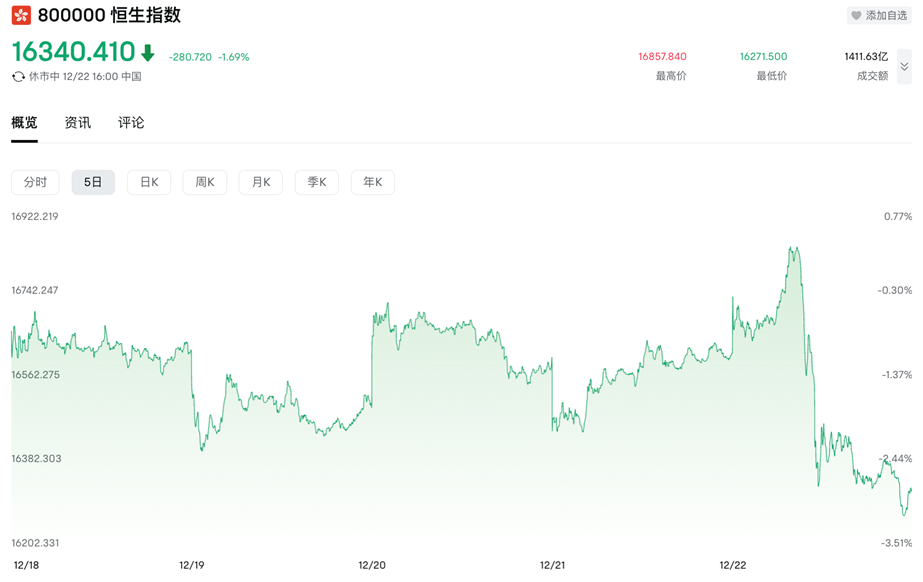Select the 日K chart period

click(x=149, y=182)
